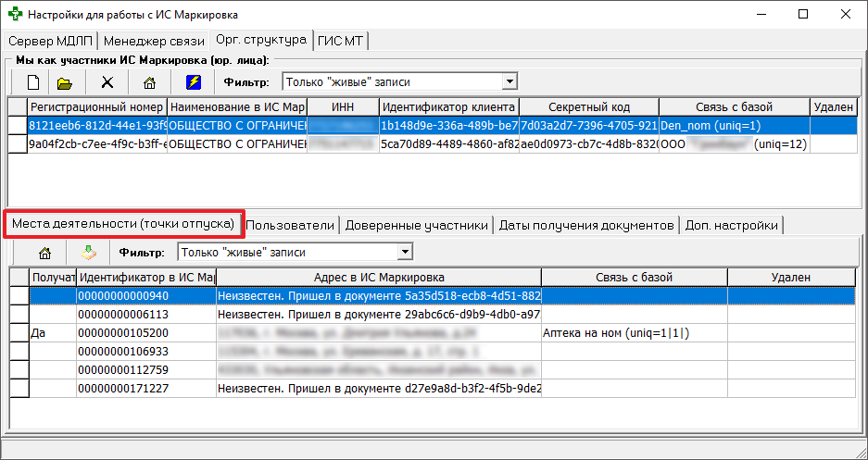Click the Секретный код column header
This screenshot has height=460, width=868.
click(x=589, y=107)
